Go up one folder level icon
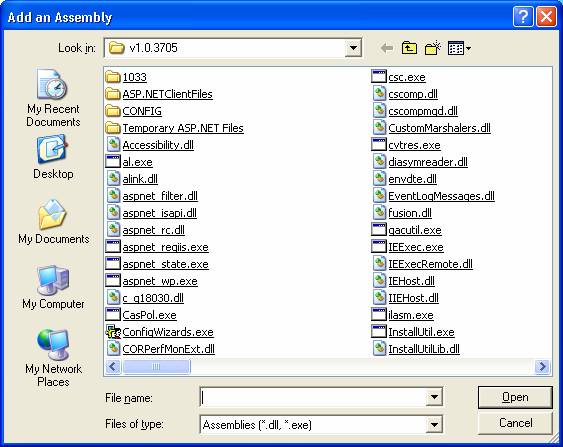Image resolution: width=563 pixels, height=447 pixels. point(409,48)
